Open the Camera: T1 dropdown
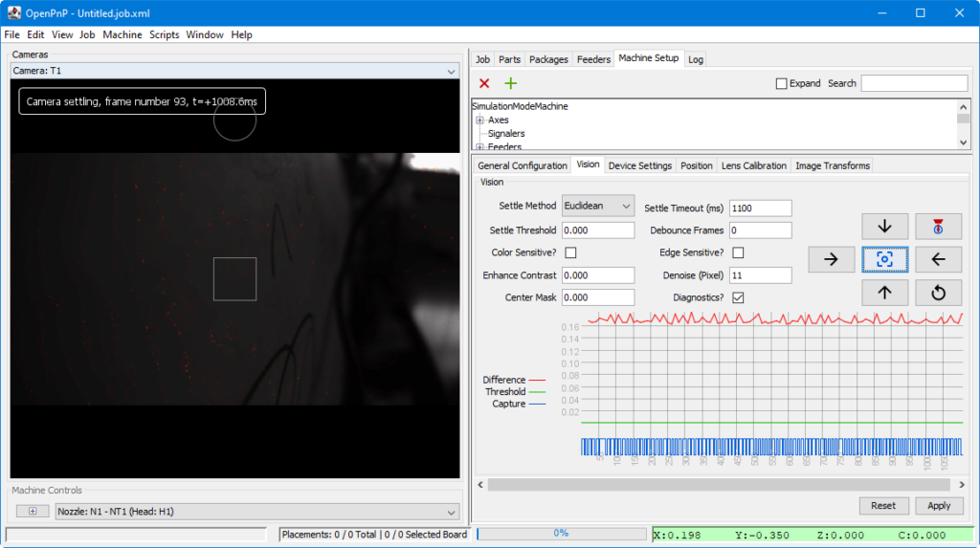The width and height of the screenshot is (980, 548). click(235, 71)
